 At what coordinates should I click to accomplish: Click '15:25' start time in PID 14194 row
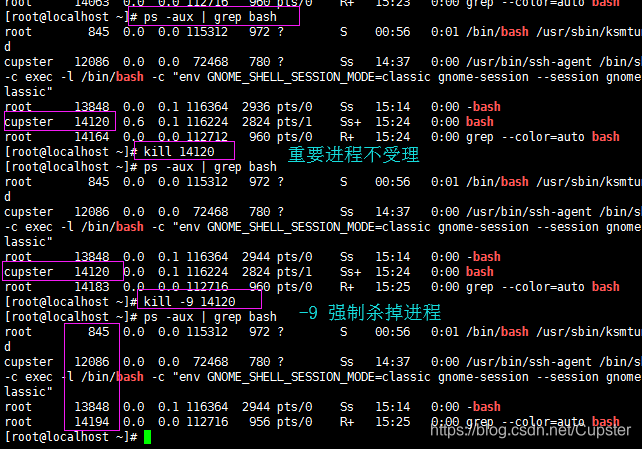coord(393,422)
